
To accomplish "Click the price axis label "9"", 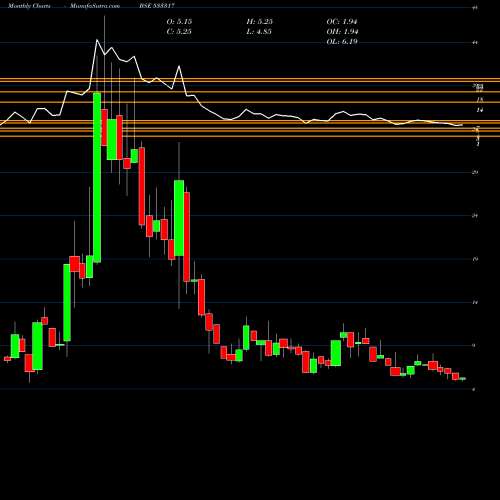I will 474,346.
